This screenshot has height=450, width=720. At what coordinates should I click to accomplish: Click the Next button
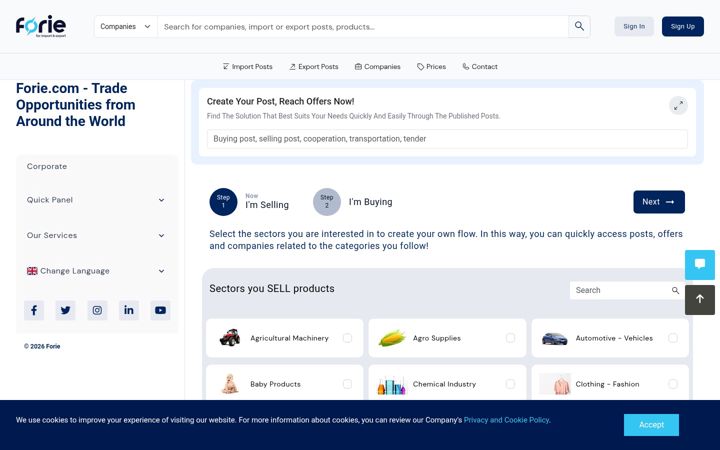click(659, 202)
